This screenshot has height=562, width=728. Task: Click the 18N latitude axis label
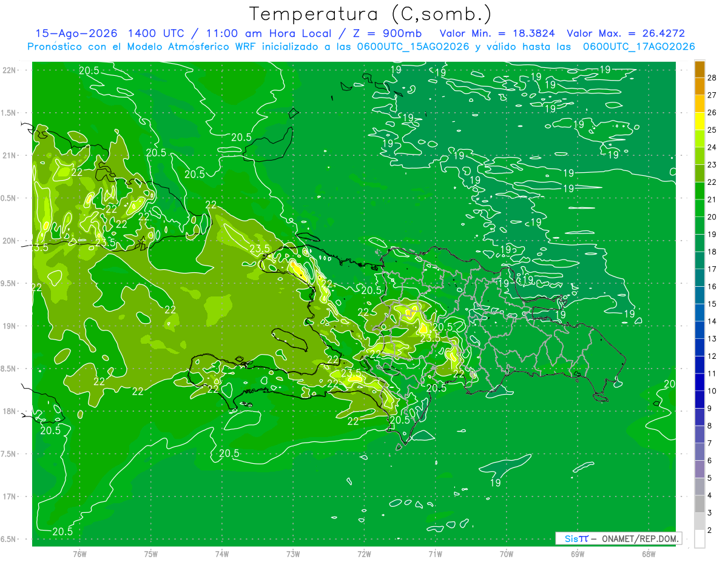click(x=10, y=411)
